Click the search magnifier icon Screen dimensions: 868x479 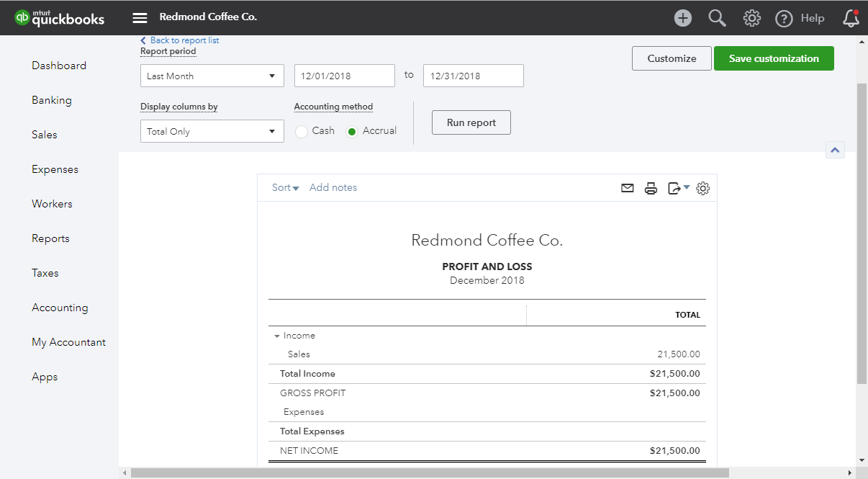(717, 18)
